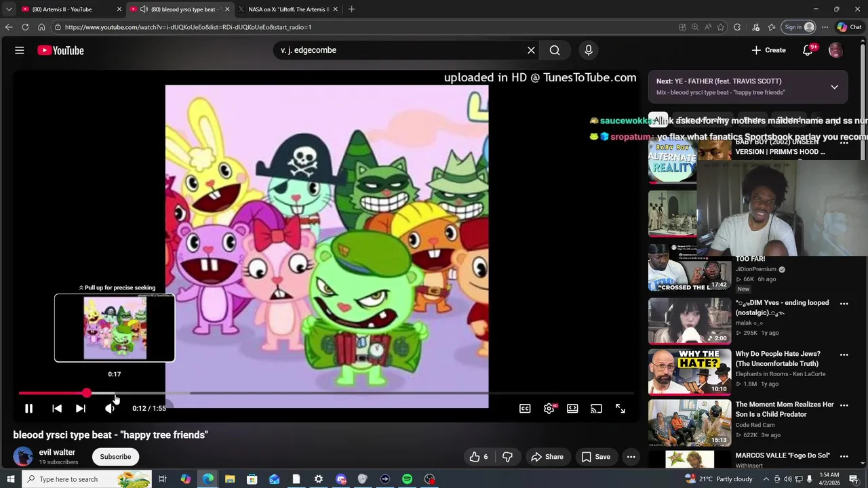Go back in the browser
868x488 pixels.
click(x=9, y=27)
